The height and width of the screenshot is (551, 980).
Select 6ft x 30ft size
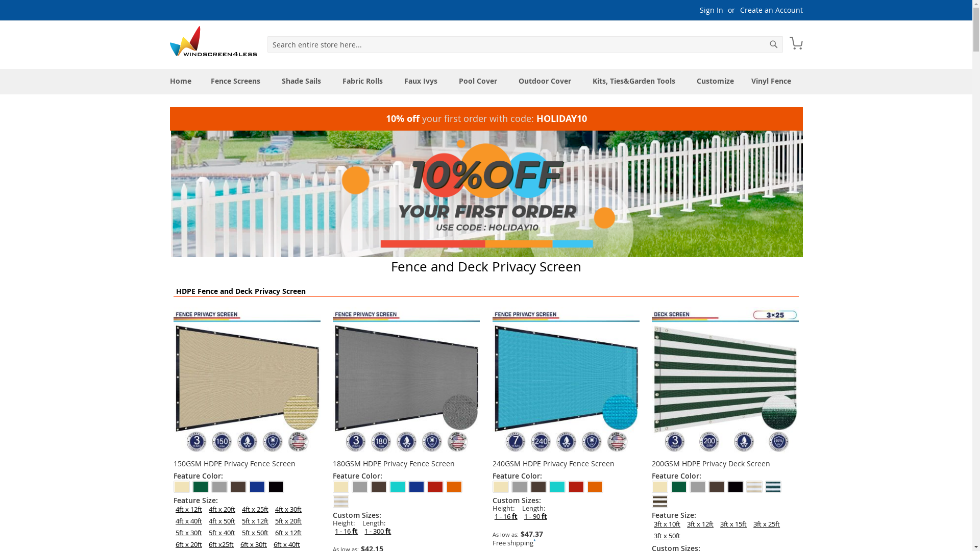click(254, 544)
